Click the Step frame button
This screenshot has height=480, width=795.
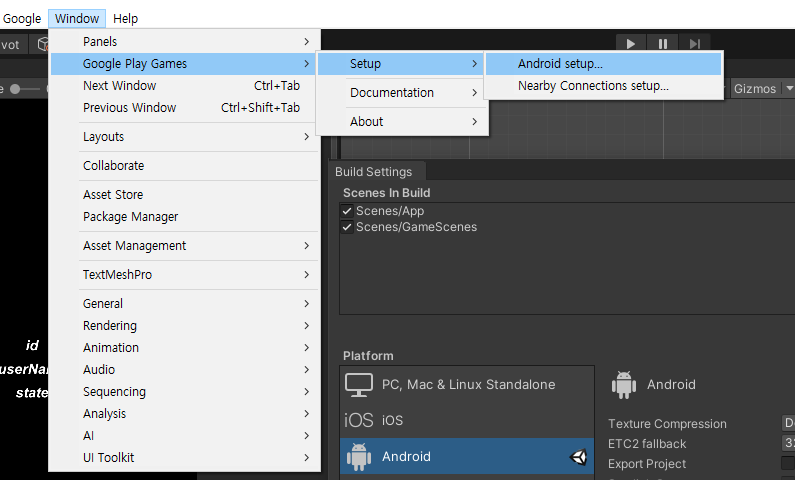[x=694, y=44]
